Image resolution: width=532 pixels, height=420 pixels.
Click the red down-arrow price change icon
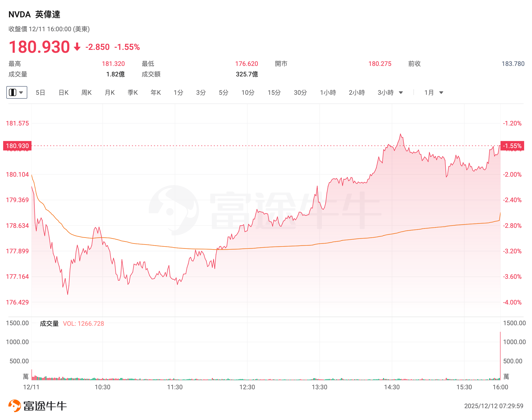point(77,47)
